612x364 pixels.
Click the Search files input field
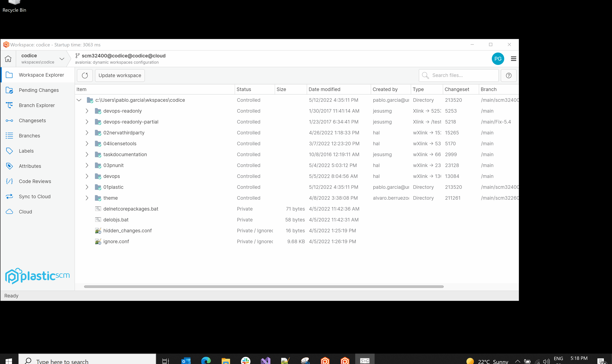click(x=461, y=75)
